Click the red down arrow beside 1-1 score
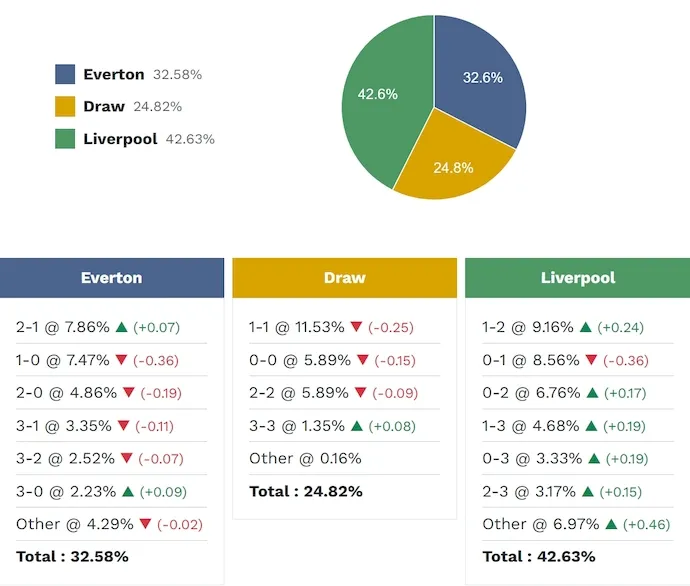This screenshot has height=586, width=690. (x=356, y=327)
